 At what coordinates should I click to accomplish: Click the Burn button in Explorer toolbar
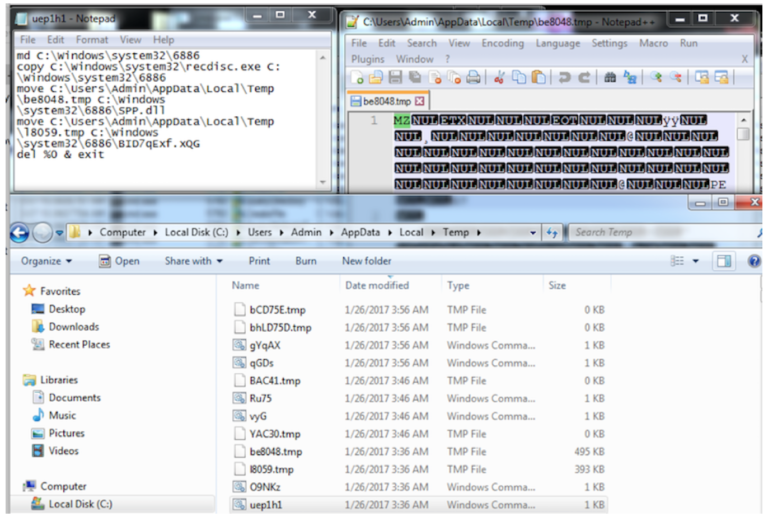[x=306, y=261]
